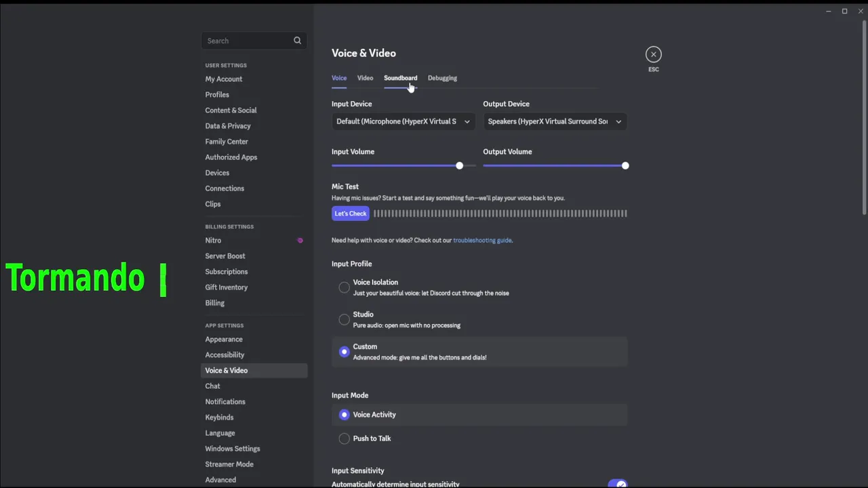868x488 pixels.
Task: Open Clips settings
Action: tap(213, 204)
